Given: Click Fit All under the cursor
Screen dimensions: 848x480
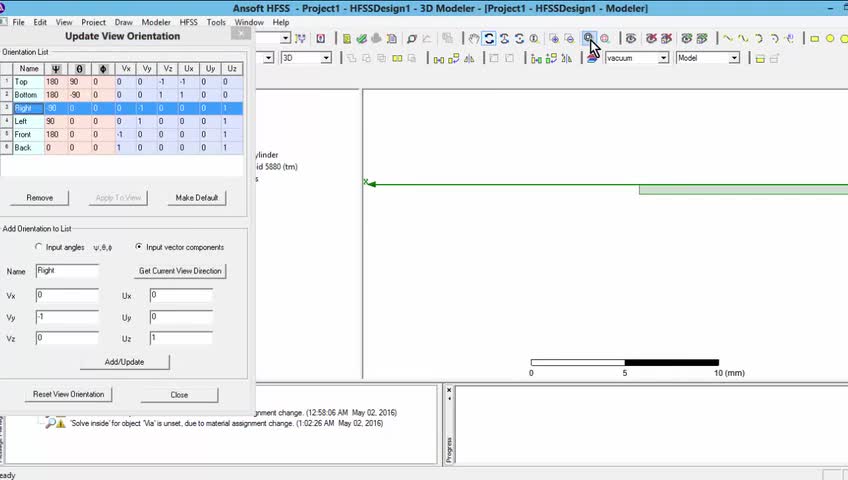Looking at the screenshot, I should 588,38.
